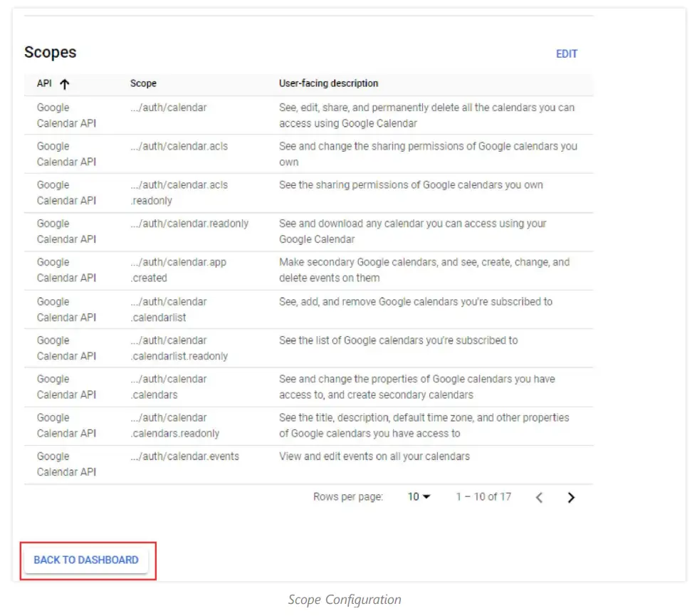Click 'See the sharing permissions of Google calendars' text

(411, 184)
